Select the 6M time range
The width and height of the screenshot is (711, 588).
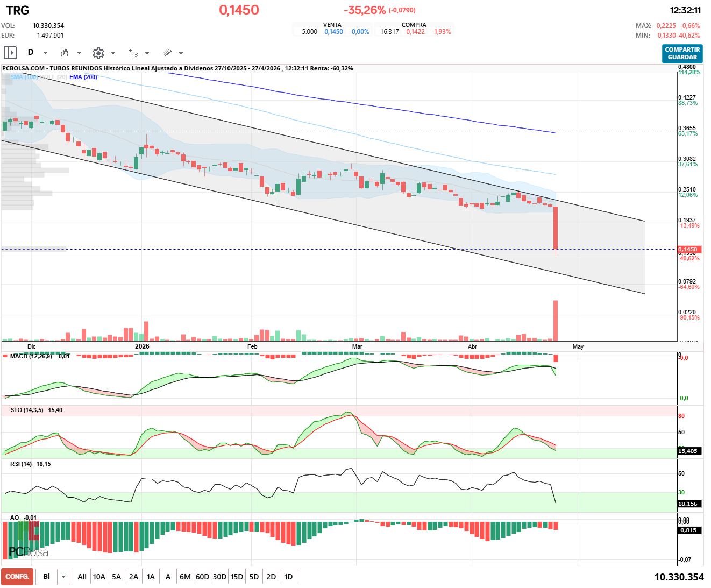tap(185, 577)
